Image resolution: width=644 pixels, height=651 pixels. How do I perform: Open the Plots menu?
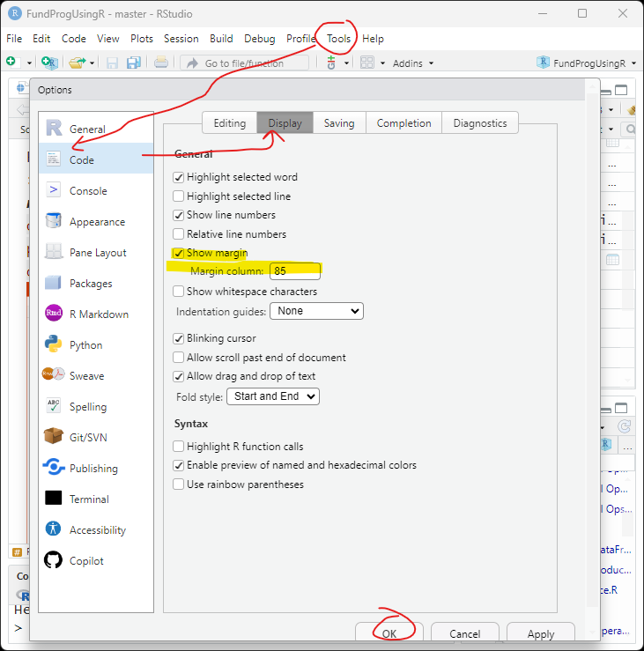[x=142, y=39]
